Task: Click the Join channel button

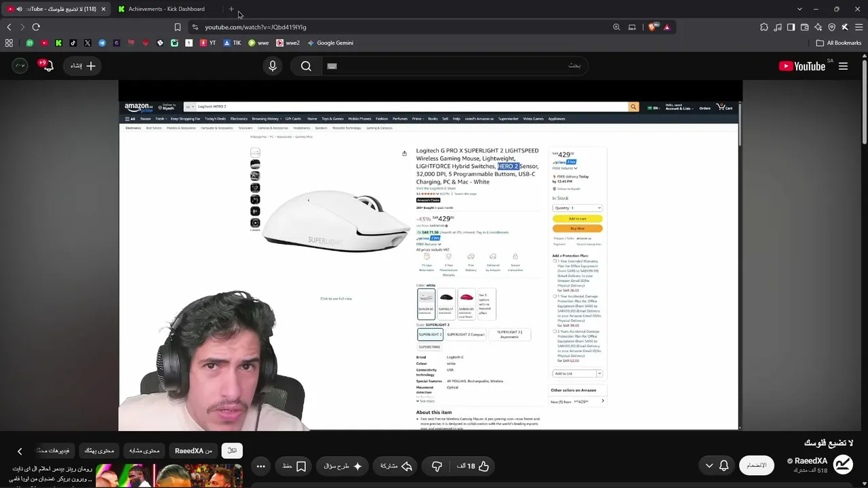Action: click(756, 466)
